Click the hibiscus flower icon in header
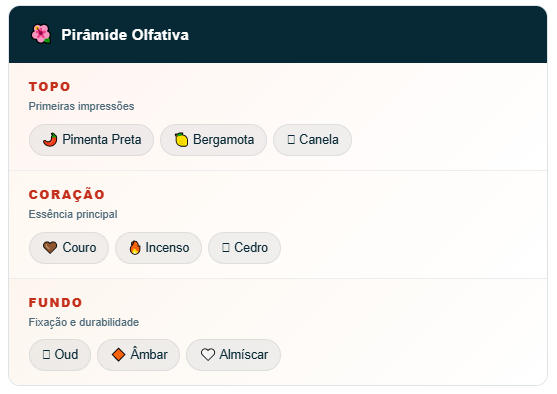557x394 pixels. pos(41,34)
